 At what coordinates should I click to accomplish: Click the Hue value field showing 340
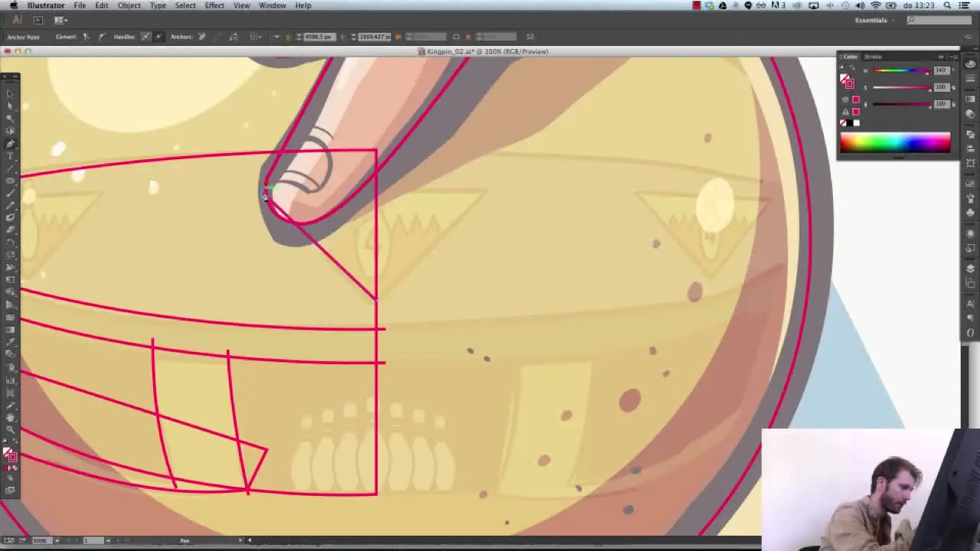pos(941,70)
